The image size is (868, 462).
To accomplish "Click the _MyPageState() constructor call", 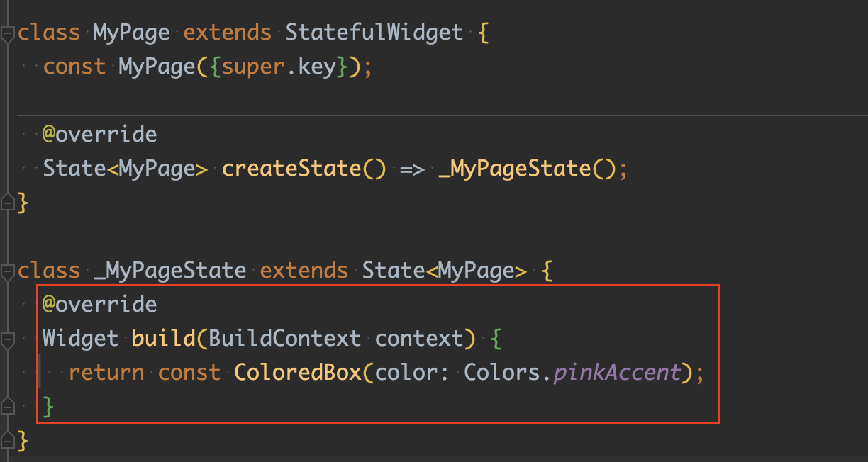I will [528, 169].
